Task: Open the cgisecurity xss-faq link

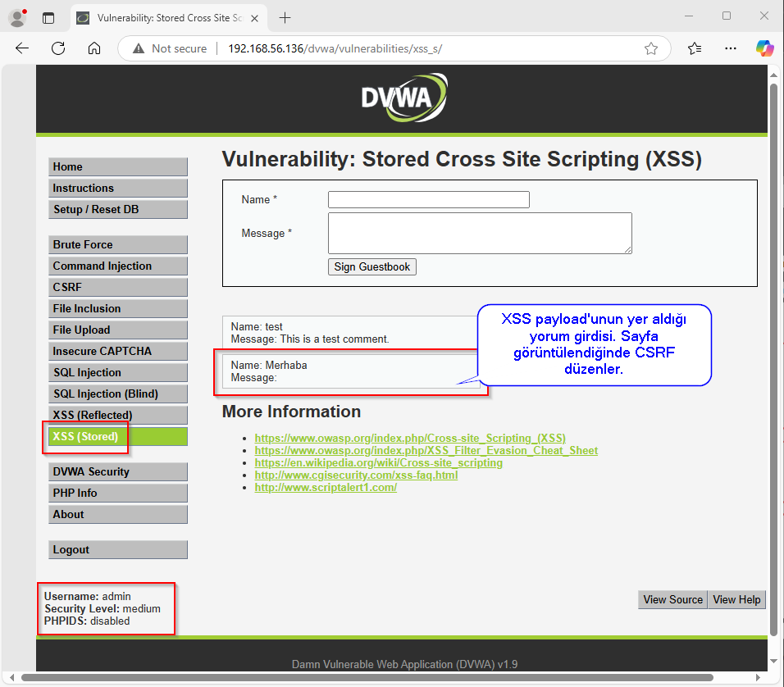Action: (356, 475)
